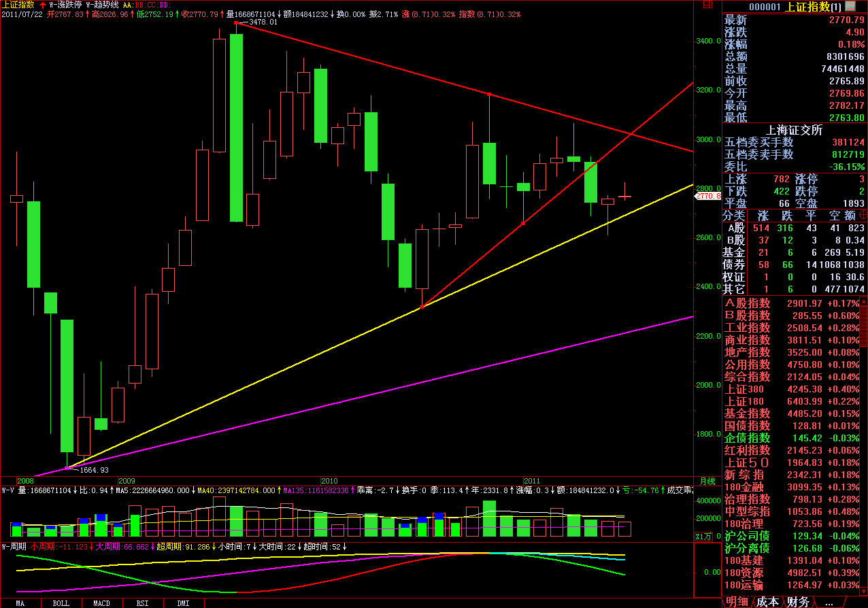Image resolution: width=868 pixels, height=608 pixels.
Task: Switch to the 成本 cost tab
Action: point(767,602)
